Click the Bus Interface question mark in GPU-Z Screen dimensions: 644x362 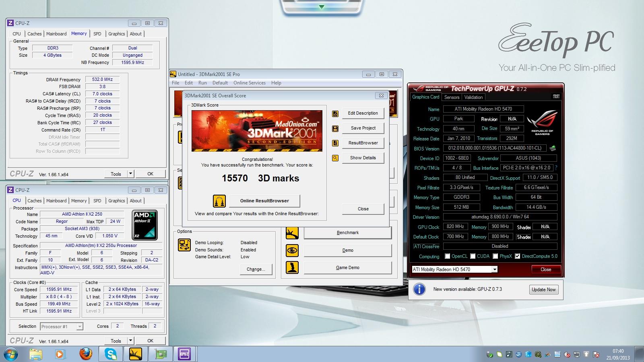[556, 168]
